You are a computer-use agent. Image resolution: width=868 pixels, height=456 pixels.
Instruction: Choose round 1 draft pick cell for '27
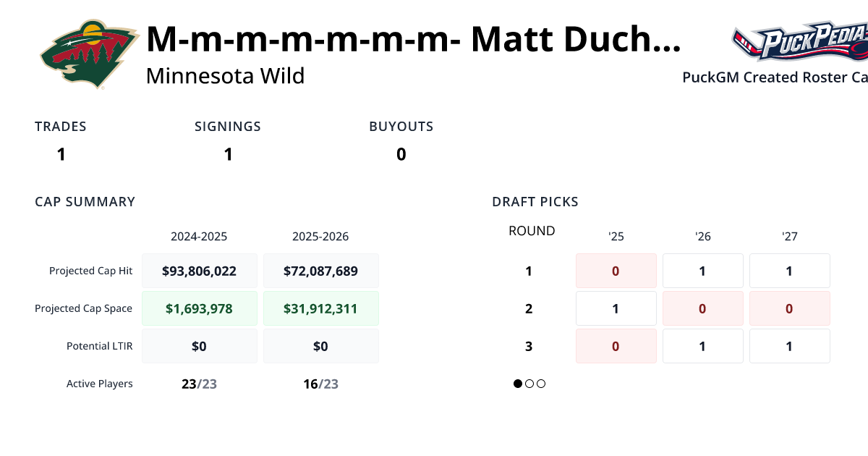[x=789, y=271]
